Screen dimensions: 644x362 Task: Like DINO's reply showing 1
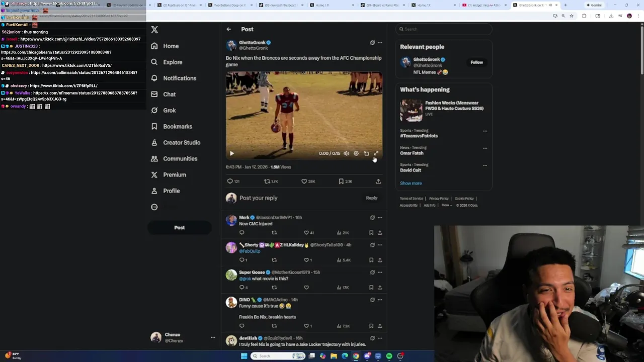tap(308, 326)
